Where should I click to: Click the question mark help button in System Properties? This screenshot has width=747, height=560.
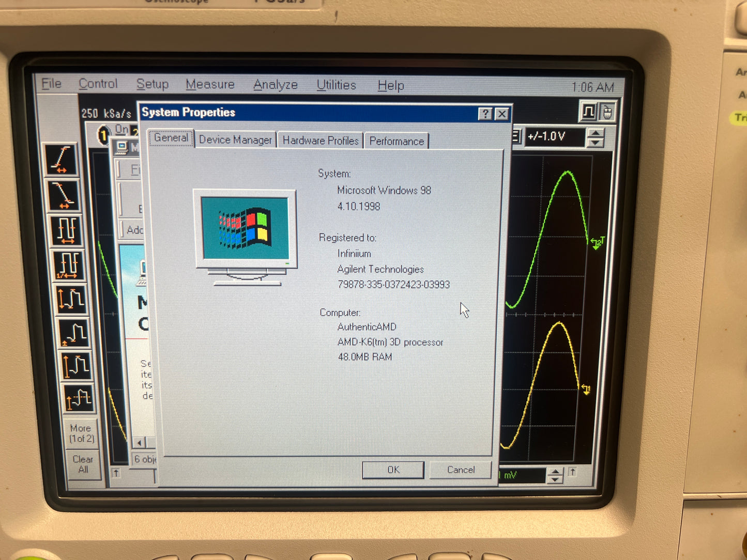coord(485,114)
